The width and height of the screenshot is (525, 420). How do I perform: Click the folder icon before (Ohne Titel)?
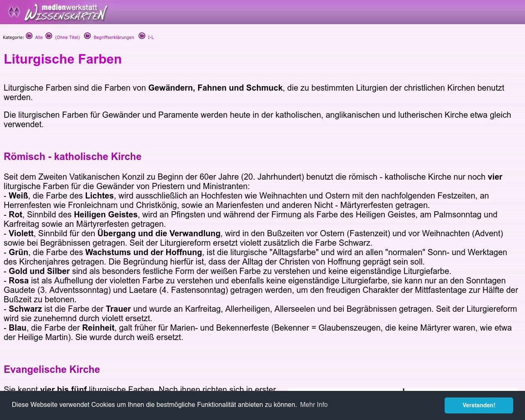pos(49,36)
